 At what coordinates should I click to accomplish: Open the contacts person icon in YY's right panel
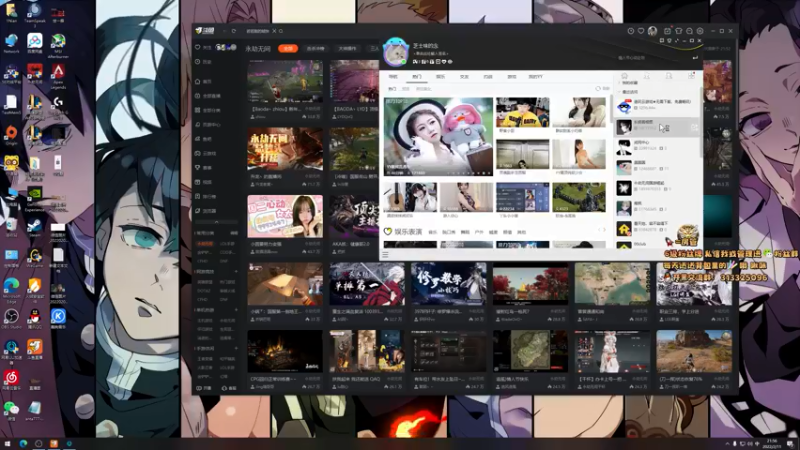click(646, 76)
